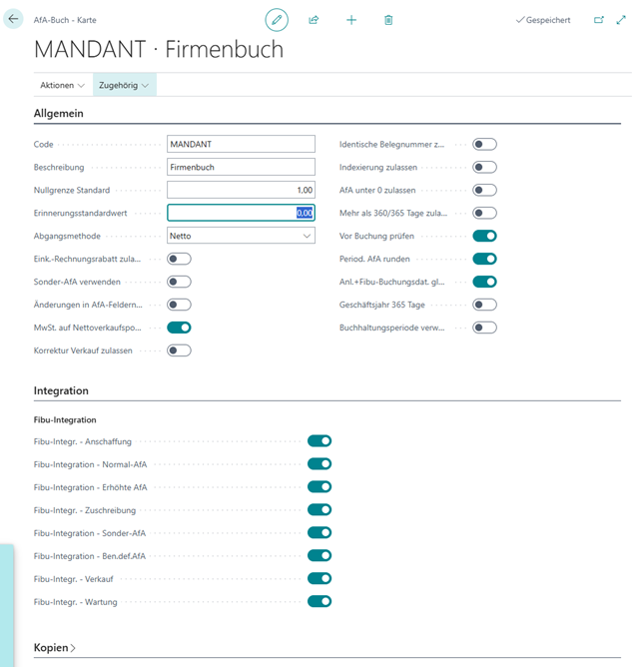Click the back arrow icon

pyautogui.click(x=14, y=19)
